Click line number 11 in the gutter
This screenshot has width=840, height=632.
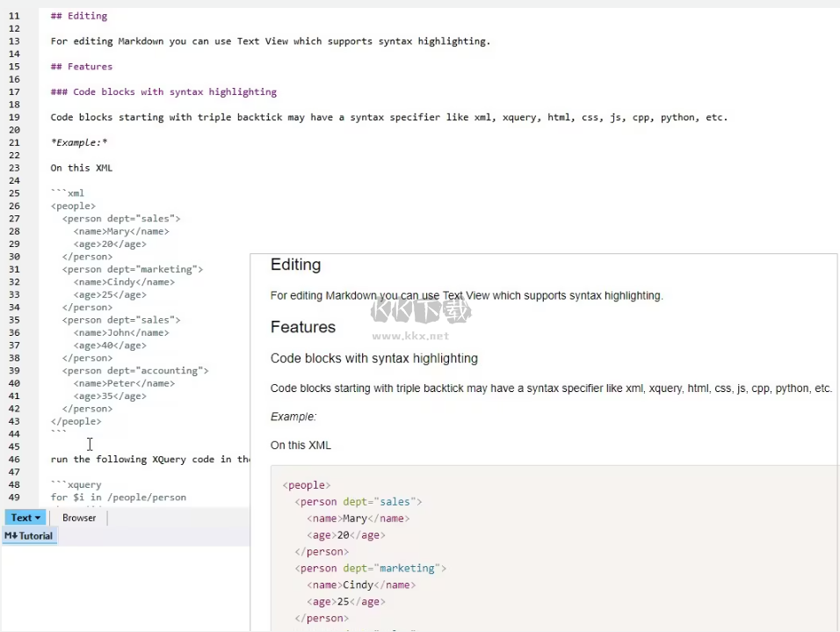click(x=14, y=16)
